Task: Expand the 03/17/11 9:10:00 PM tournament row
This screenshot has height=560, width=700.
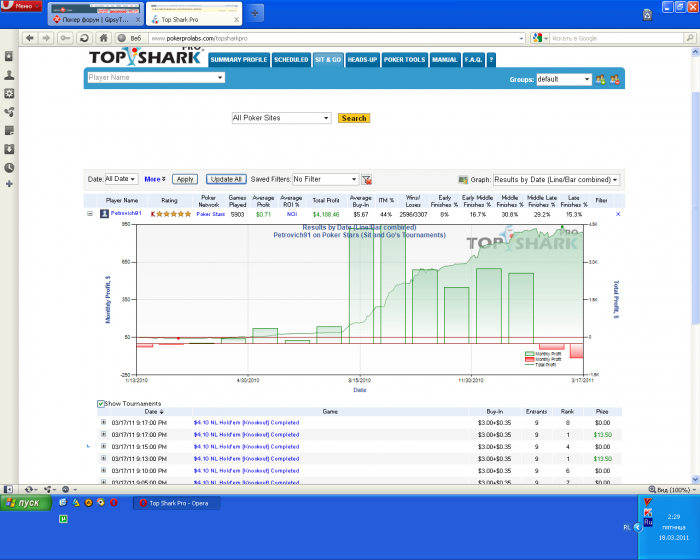Action: [x=104, y=470]
